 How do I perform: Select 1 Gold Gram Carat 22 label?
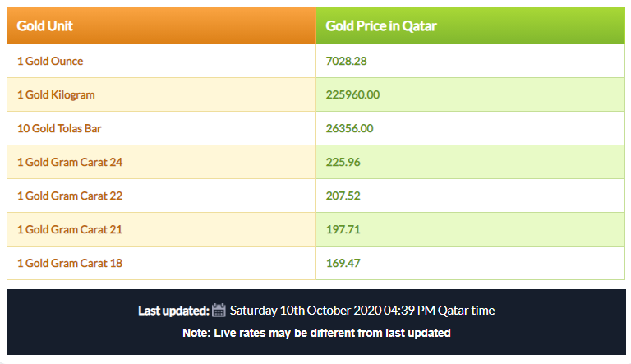[70, 196]
